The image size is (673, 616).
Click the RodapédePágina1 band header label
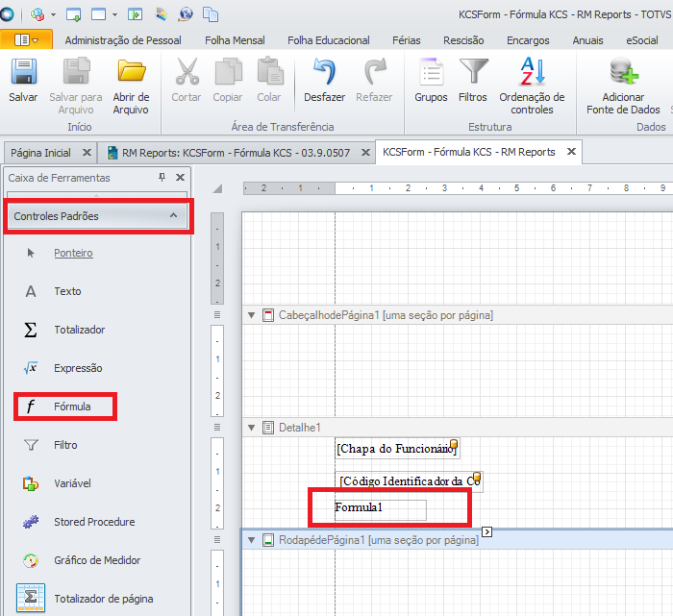click(379, 540)
